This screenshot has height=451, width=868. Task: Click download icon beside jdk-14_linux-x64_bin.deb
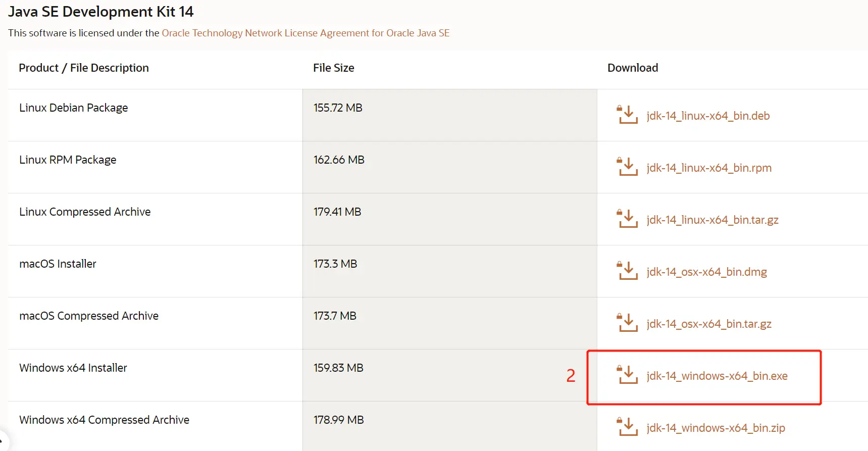[627, 115]
